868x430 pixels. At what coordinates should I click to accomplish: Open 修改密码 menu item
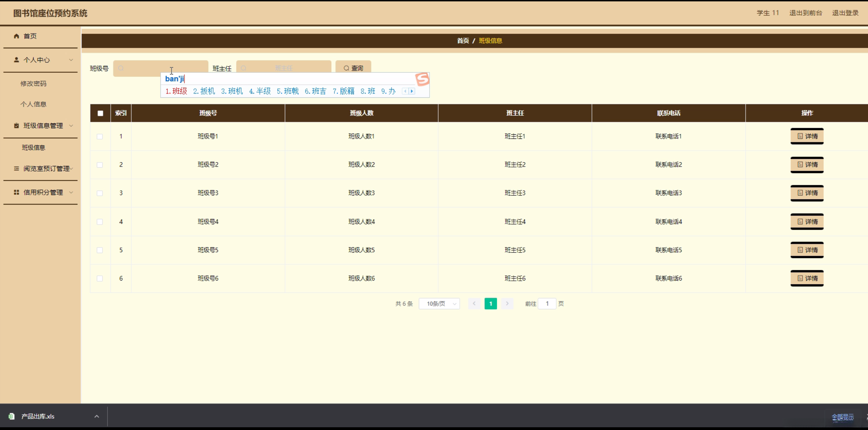point(33,84)
